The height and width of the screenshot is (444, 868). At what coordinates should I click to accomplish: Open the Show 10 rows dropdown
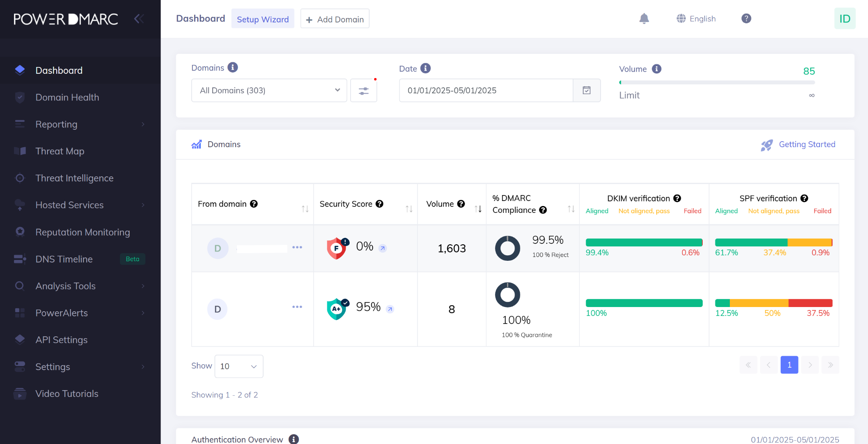239,366
